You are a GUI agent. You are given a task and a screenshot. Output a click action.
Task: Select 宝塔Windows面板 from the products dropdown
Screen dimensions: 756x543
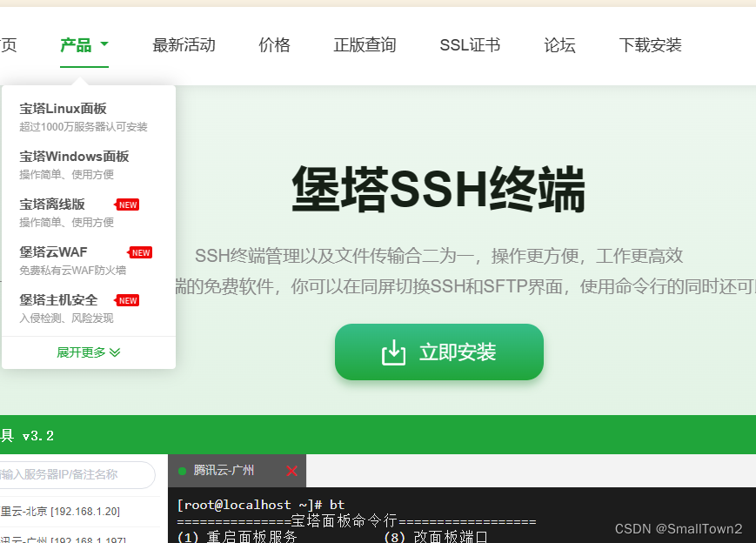(x=74, y=157)
